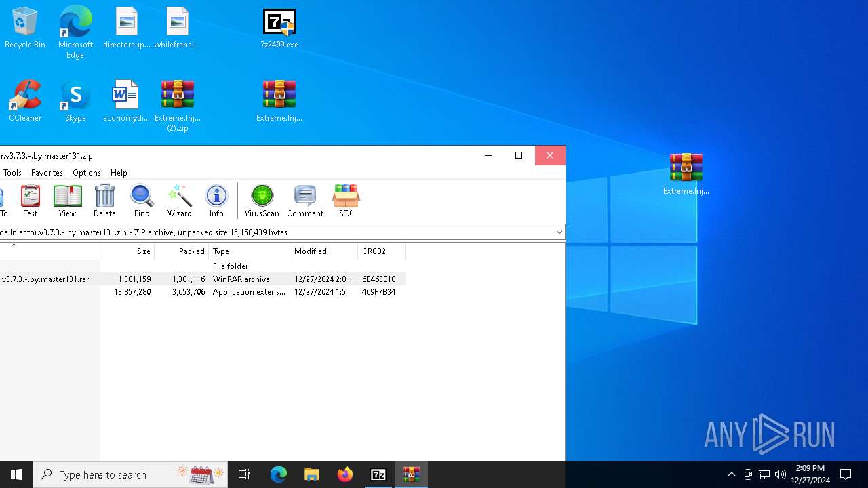Open File Explorer from the taskbar

pyautogui.click(x=312, y=474)
